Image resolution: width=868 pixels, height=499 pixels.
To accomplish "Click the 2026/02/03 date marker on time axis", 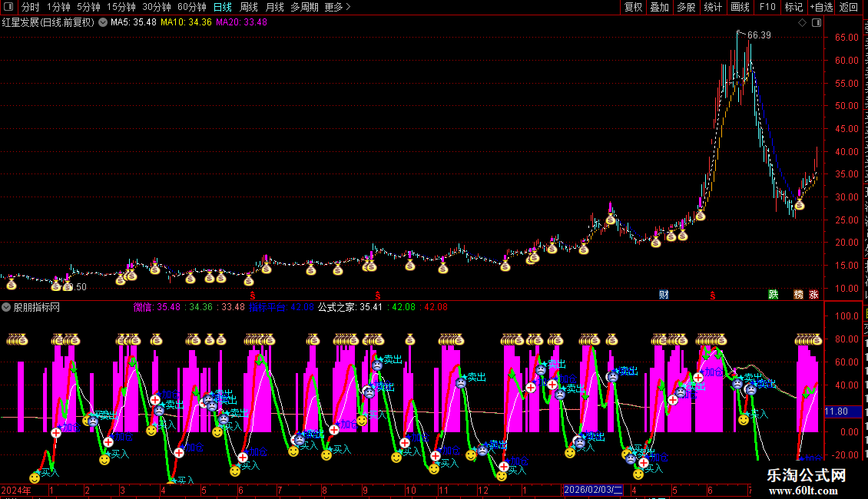I will click(593, 490).
